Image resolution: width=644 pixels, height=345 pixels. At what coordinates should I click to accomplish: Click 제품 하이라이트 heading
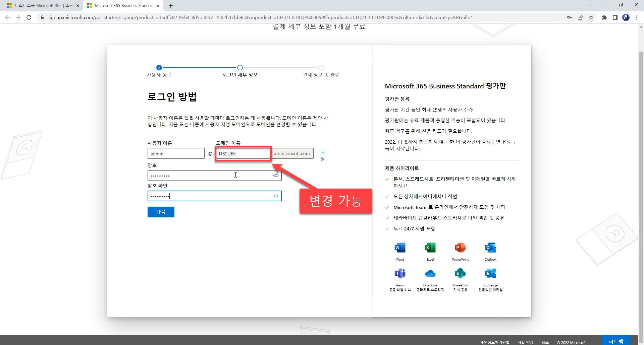[x=402, y=168]
